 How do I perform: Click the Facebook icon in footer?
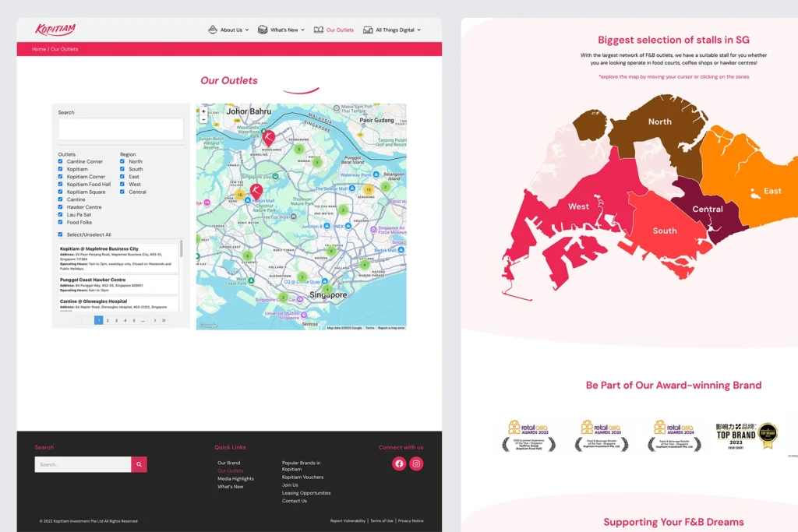(399, 463)
